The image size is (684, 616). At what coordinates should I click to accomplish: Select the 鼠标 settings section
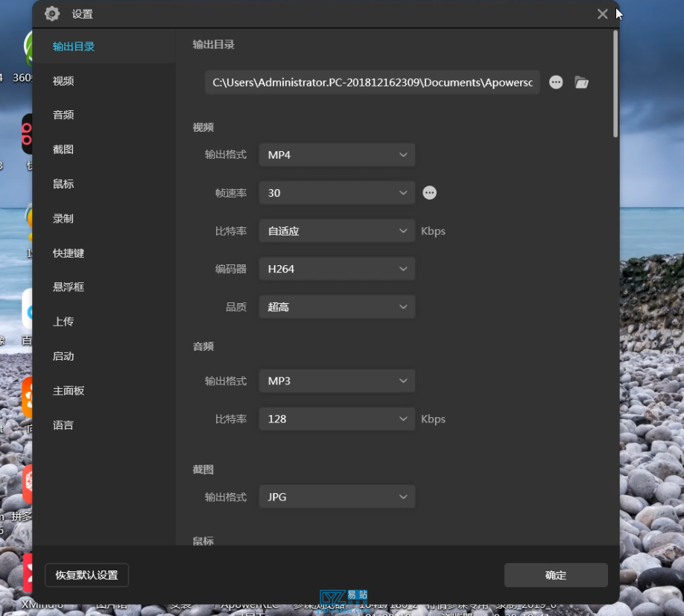tap(63, 183)
